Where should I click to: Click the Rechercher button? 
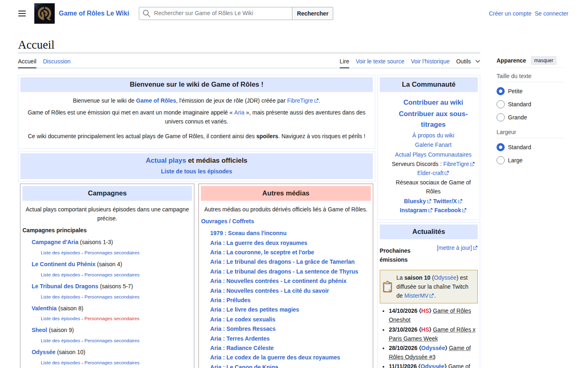312,13
